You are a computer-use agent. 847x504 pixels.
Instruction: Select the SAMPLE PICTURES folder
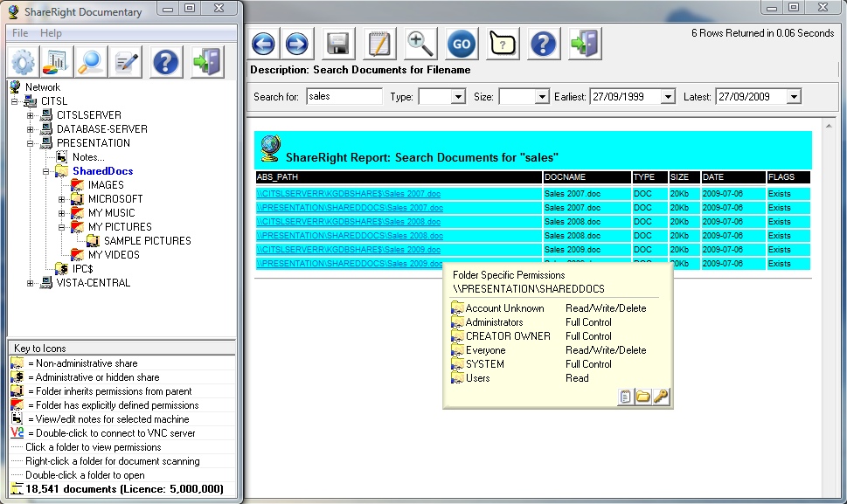pyautogui.click(x=148, y=241)
